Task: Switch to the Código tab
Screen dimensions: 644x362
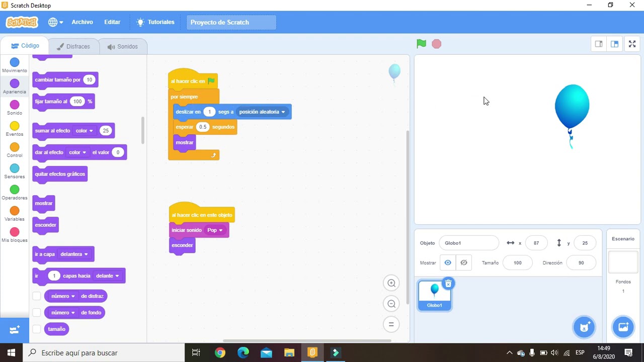Action: [25, 46]
